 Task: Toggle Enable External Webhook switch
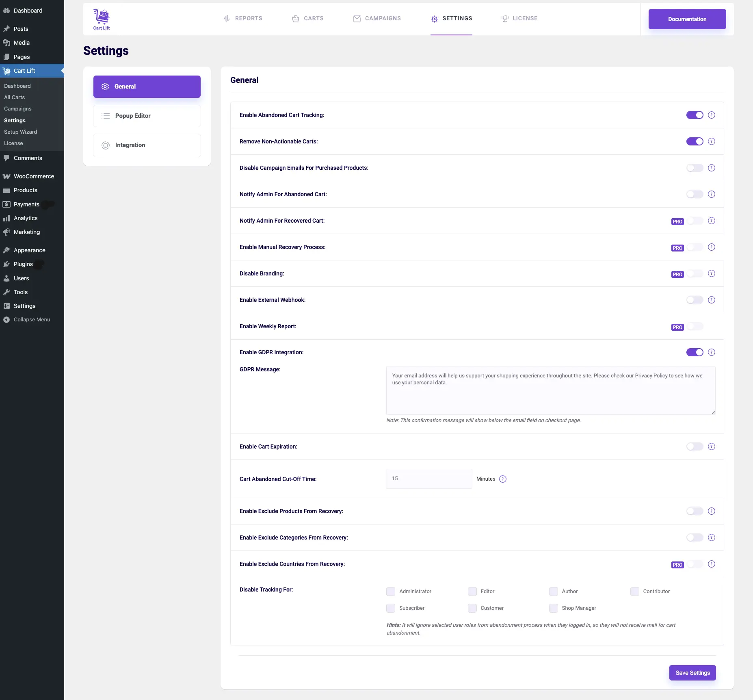(x=695, y=300)
